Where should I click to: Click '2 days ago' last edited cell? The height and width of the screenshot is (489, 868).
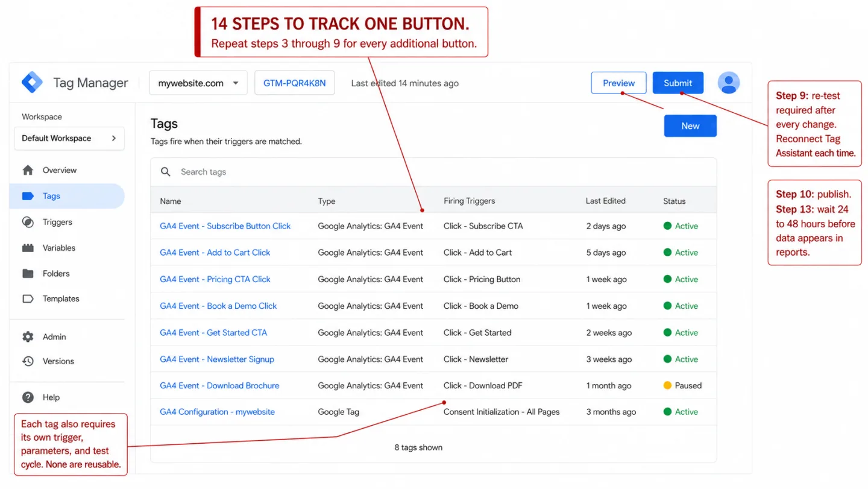click(606, 226)
